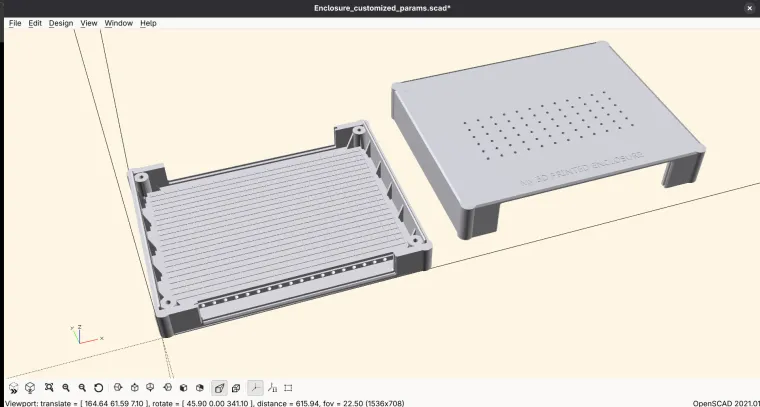This screenshot has height=407, width=760.
Task: Click the View All icon
Action: (x=49, y=388)
